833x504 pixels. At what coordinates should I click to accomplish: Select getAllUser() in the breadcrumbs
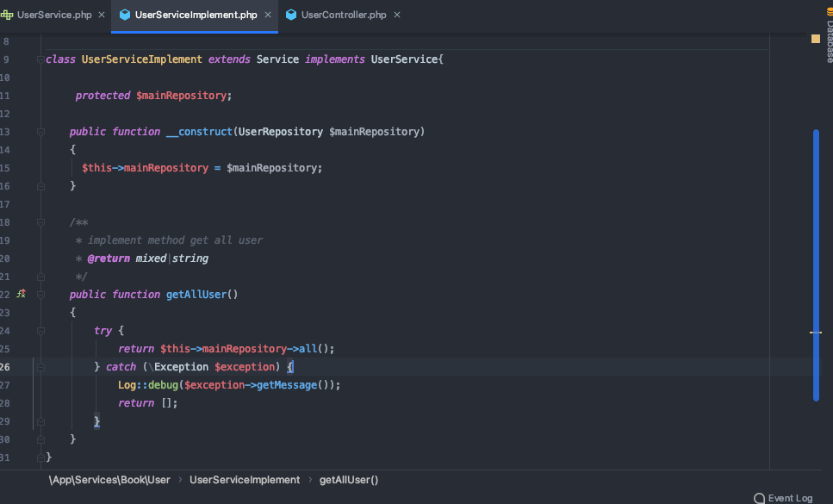pos(349,480)
